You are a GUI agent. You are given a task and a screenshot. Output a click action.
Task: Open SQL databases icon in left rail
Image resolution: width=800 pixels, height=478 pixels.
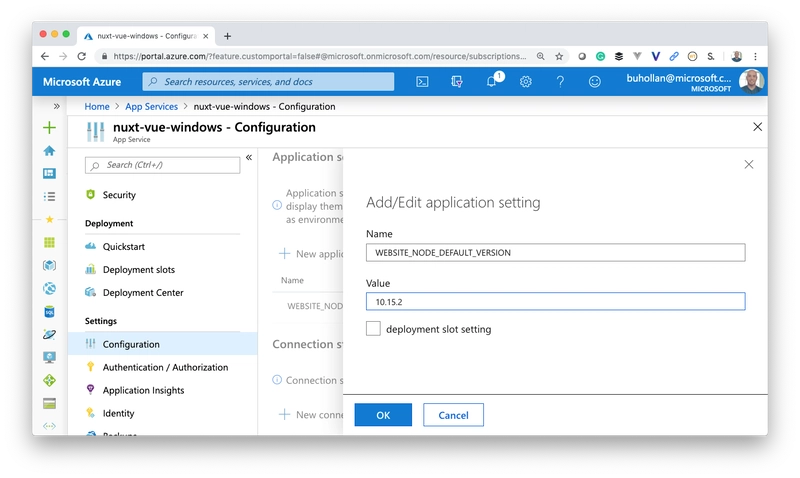coord(49,311)
